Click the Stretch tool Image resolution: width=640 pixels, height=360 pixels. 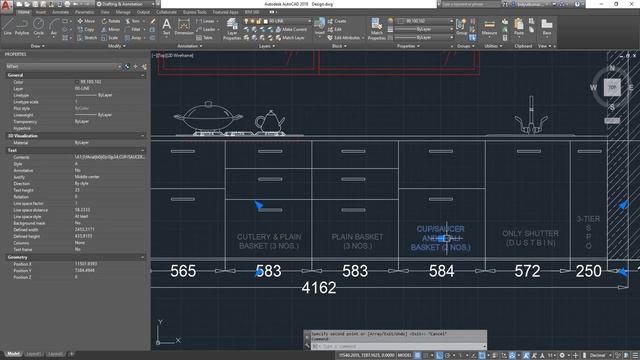87,38
